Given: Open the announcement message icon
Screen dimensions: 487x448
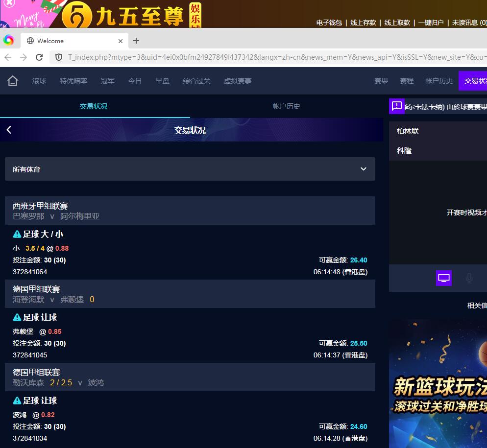Looking at the screenshot, I should pos(397,106).
